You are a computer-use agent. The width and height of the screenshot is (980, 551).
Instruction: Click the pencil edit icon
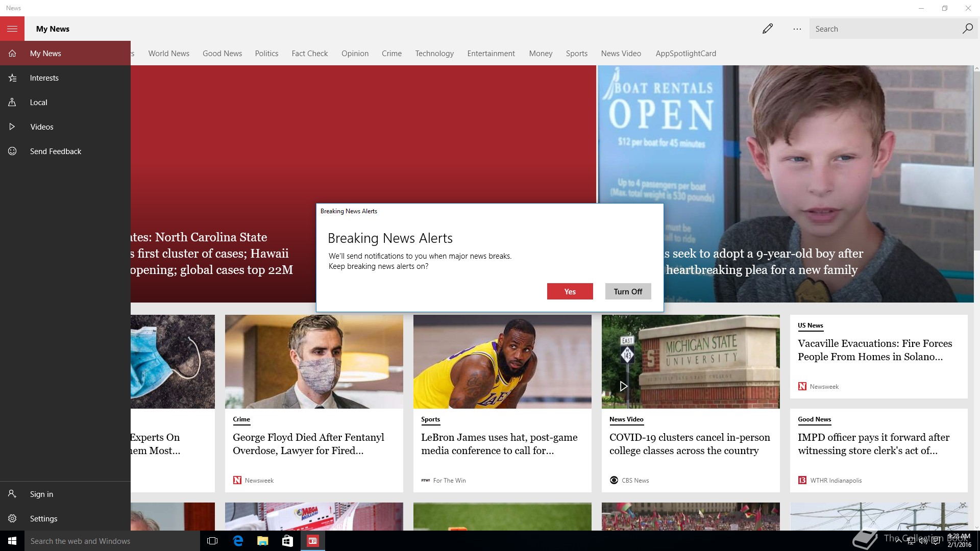coord(768,29)
